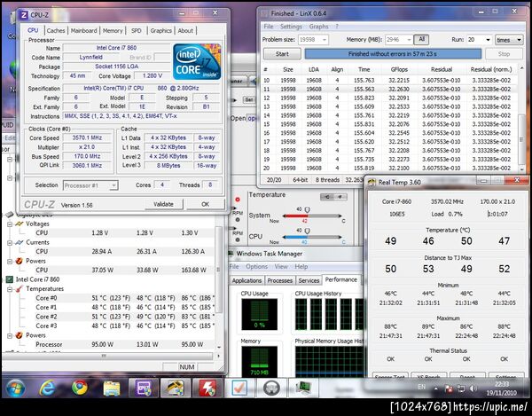Click the Validate button in CPU-Z
Screen dimensions: 532x416
point(163,204)
